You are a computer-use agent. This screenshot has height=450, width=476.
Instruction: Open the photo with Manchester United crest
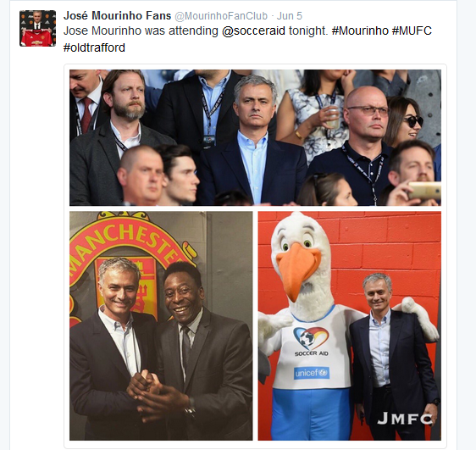[x=161, y=325]
